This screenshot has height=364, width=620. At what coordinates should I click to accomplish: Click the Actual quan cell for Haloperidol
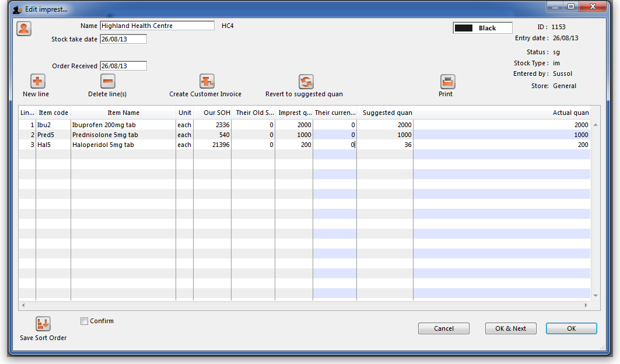click(x=502, y=145)
